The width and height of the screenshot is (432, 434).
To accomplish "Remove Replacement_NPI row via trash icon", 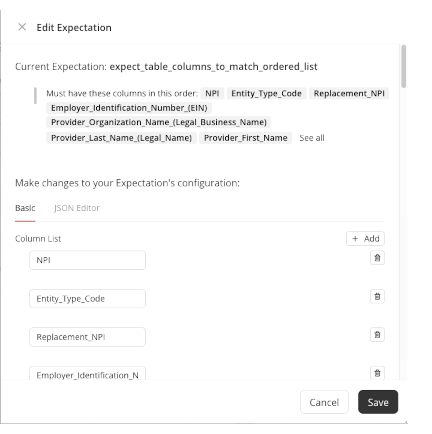I will pyautogui.click(x=377, y=335).
